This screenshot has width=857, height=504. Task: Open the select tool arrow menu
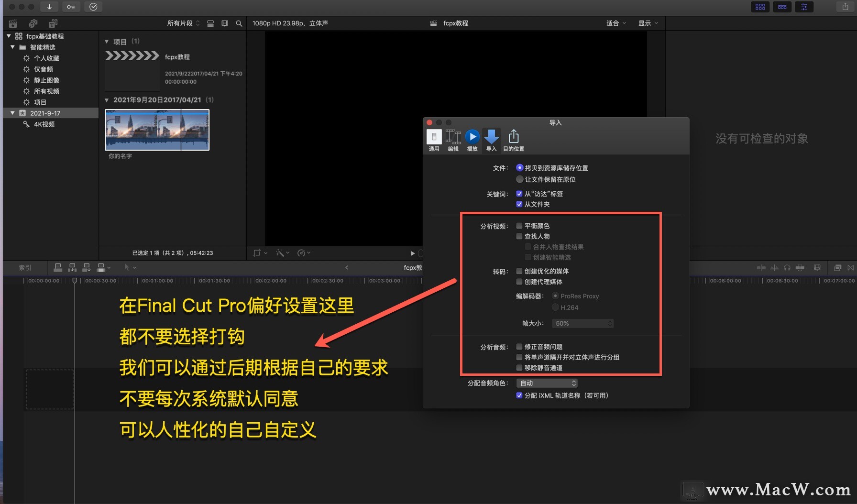130,267
